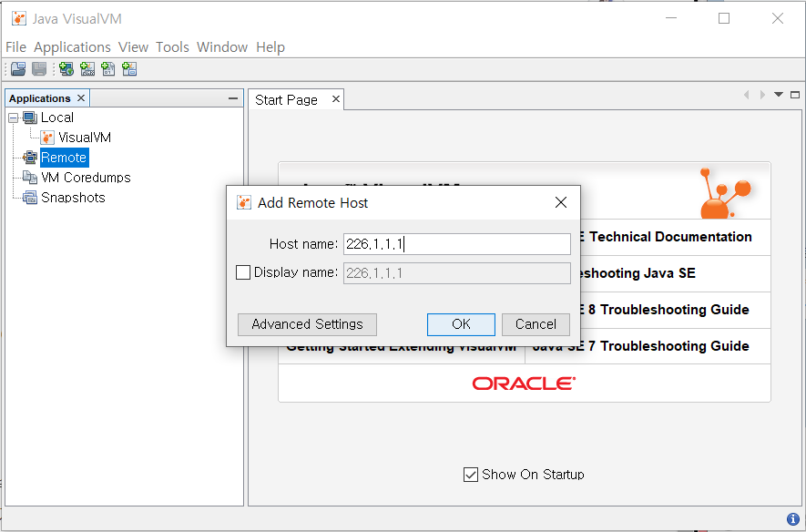This screenshot has width=806, height=532.
Task: Click the Load snapshot toolbar icon
Action: tap(18, 69)
